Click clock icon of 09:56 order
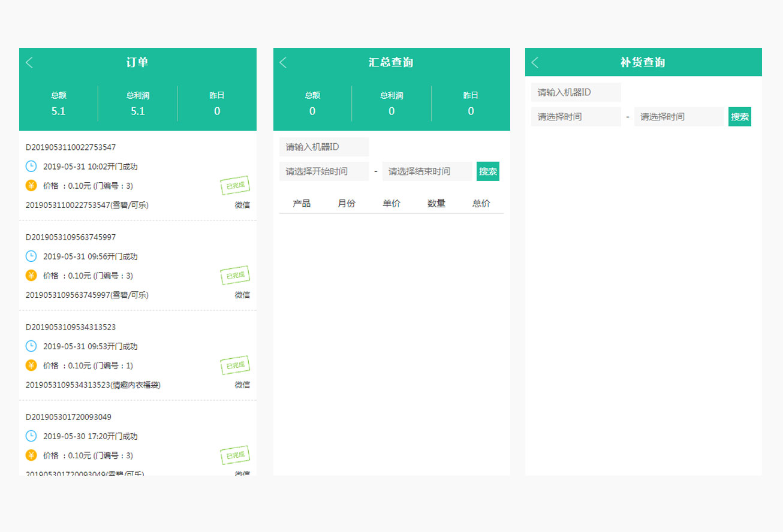The image size is (783, 532). tap(31, 256)
